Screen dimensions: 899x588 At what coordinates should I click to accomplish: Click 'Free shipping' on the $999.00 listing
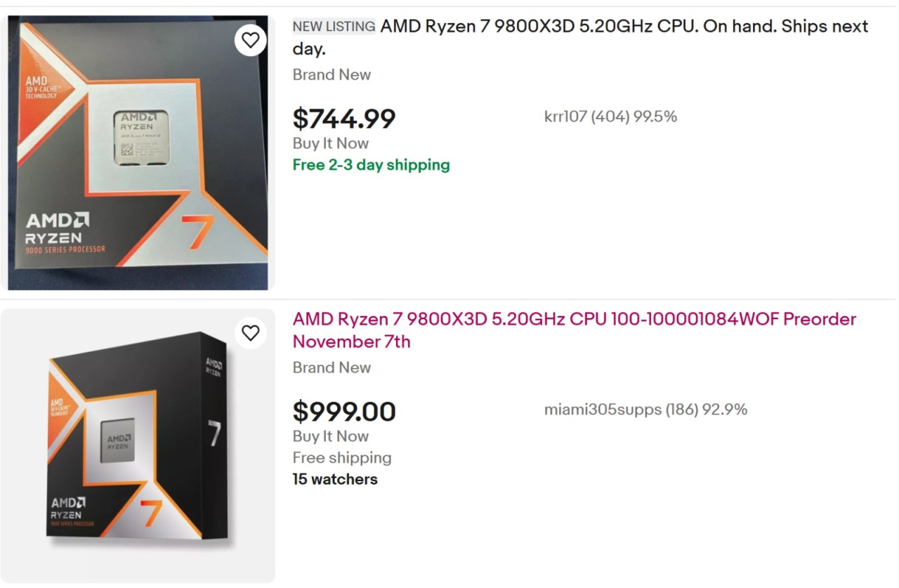342,458
